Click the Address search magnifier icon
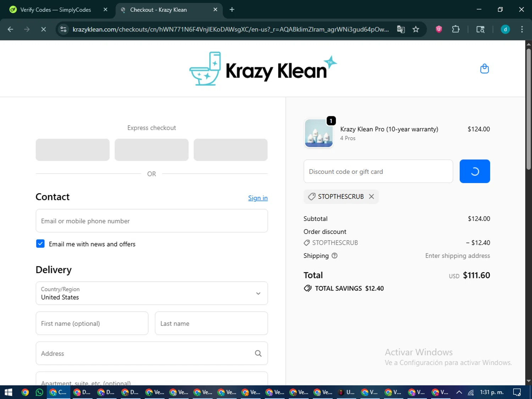The width and height of the screenshot is (532, 399). (x=258, y=353)
